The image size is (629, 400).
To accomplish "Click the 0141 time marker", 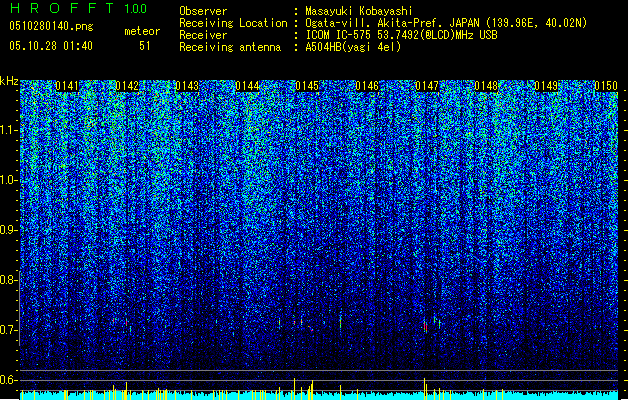I will tap(67, 86).
